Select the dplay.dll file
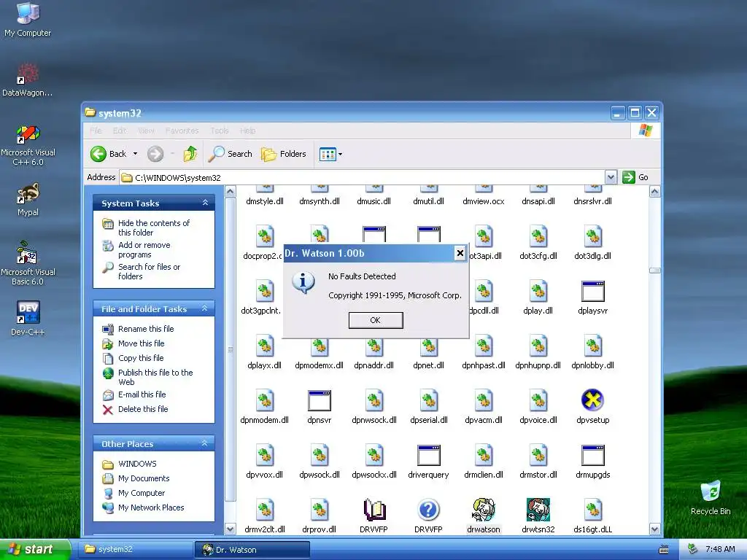Image resolution: width=747 pixels, height=560 pixels. pos(538,297)
